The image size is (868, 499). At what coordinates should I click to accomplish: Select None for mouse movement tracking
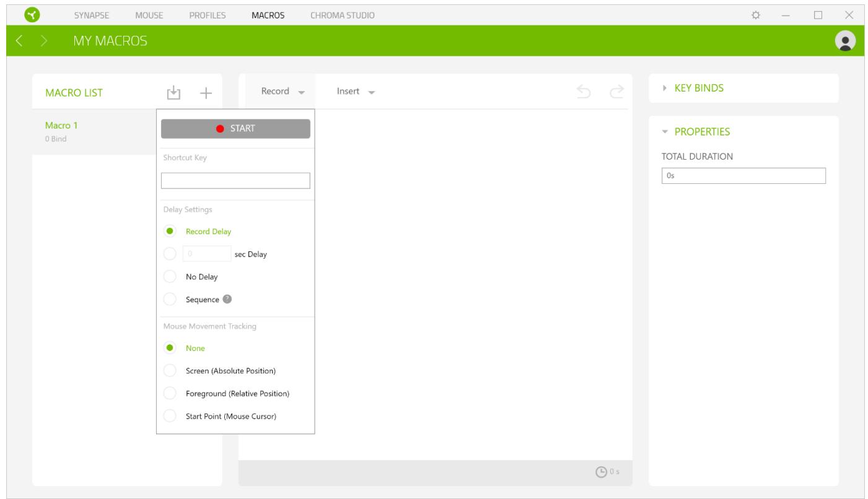click(169, 348)
